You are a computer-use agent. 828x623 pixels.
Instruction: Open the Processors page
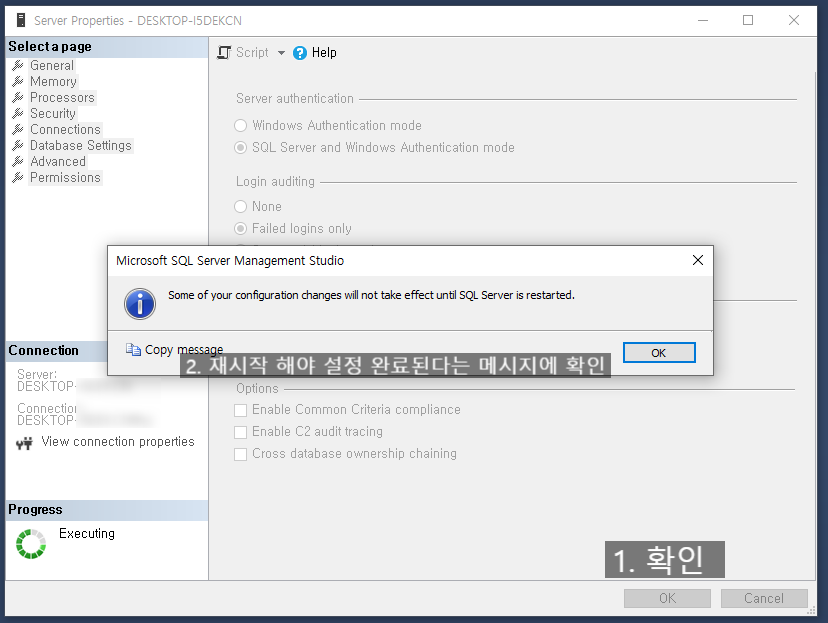point(62,98)
